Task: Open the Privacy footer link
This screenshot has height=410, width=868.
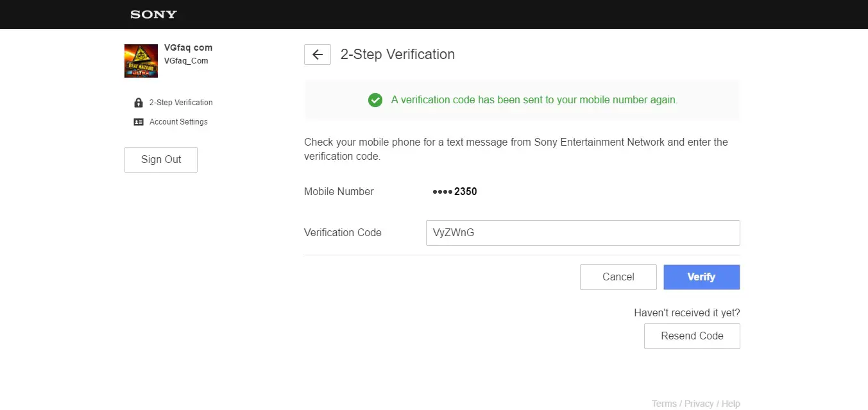Action: [x=699, y=404]
